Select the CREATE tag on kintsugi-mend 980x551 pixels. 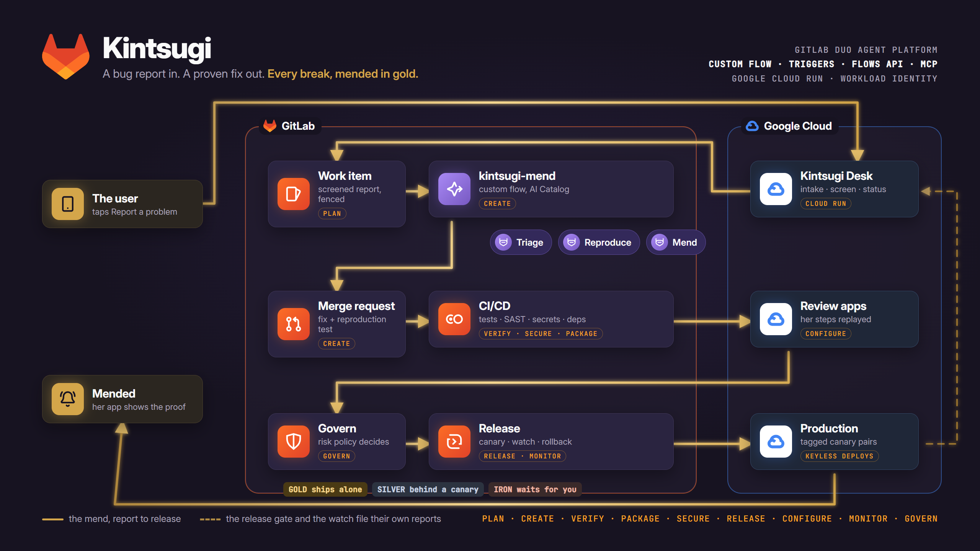497,204
